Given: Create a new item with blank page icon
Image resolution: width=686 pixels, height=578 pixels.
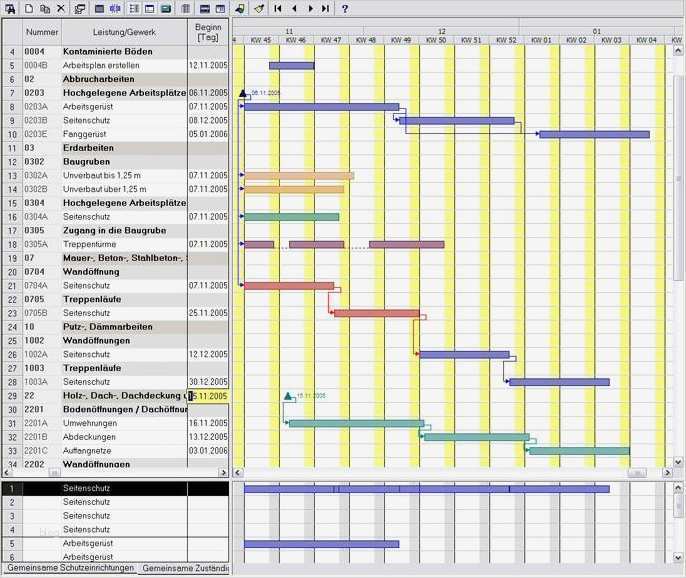Looking at the screenshot, I should [x=28, y=8].
